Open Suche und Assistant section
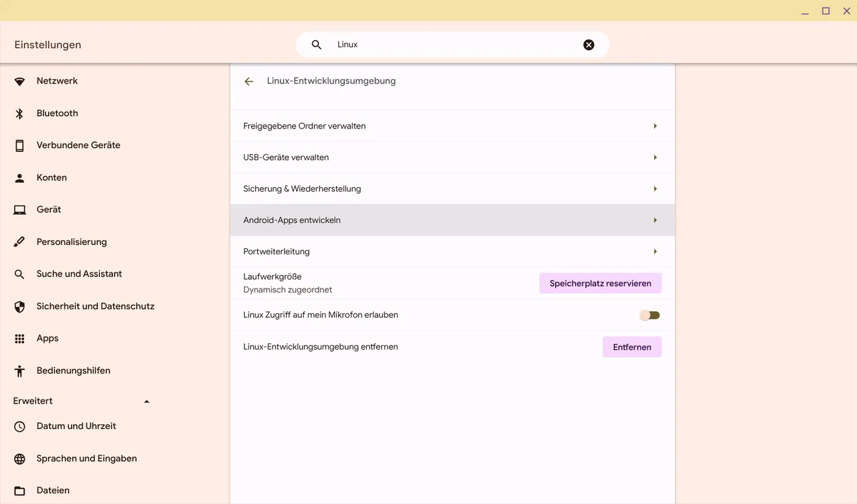The width and height of the screenshot is (857, 504). pyautogui.click(x=79, y=274)
